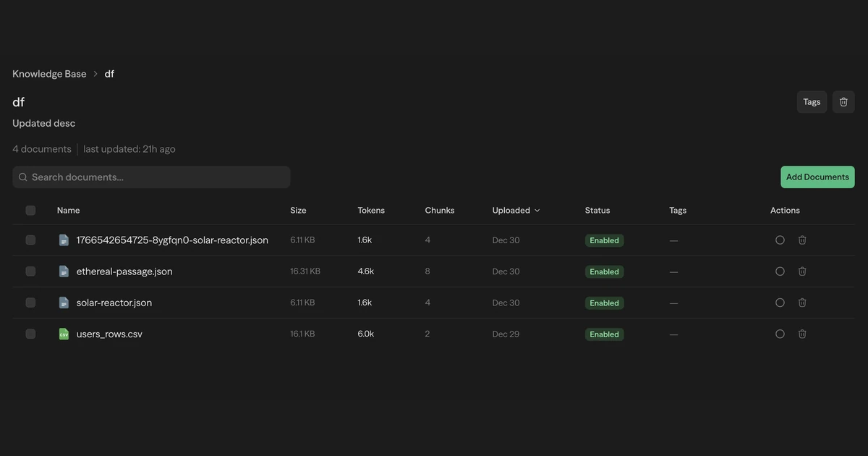Viewport: 868px width, 456px height.
Task: Click the 6.0k tokens value
Action: tap(366, 334)
